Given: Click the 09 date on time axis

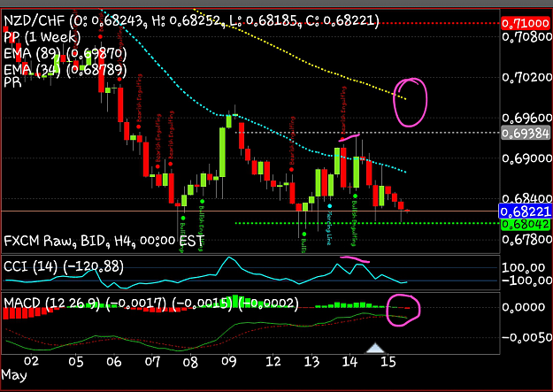Looking at the screenshot, I should pyautogui.click(x=228, y=361).
